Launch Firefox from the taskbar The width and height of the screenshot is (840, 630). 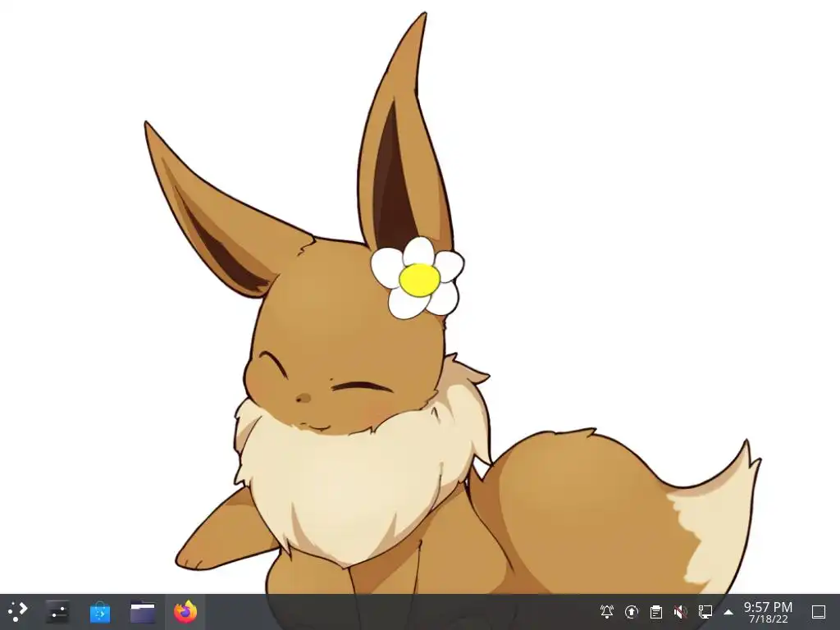[x=185, y=612]
